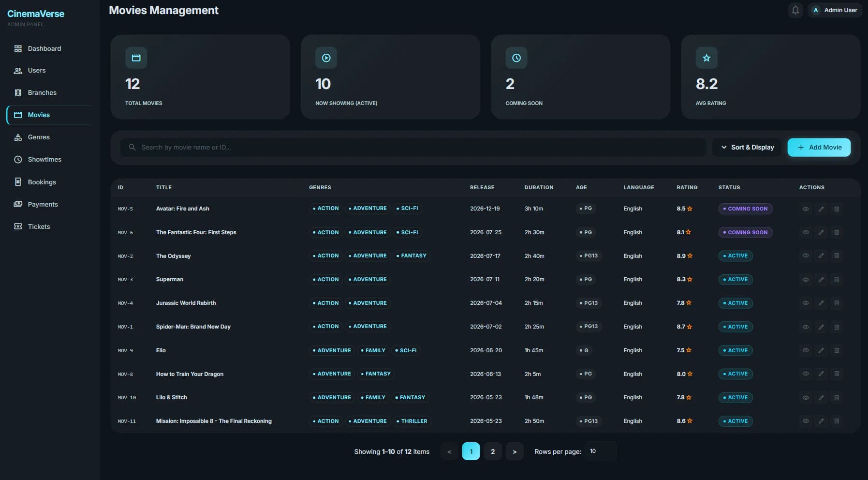Click the COMING SOON badge for Fantastic Four
The height and width of the screenshot is (480, 868).
(745, 233)
